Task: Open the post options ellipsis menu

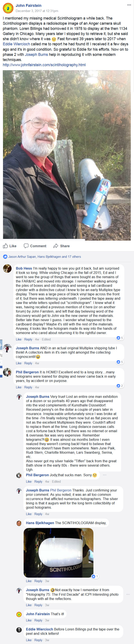Action: pyautogui.click(x=129, y=5)
